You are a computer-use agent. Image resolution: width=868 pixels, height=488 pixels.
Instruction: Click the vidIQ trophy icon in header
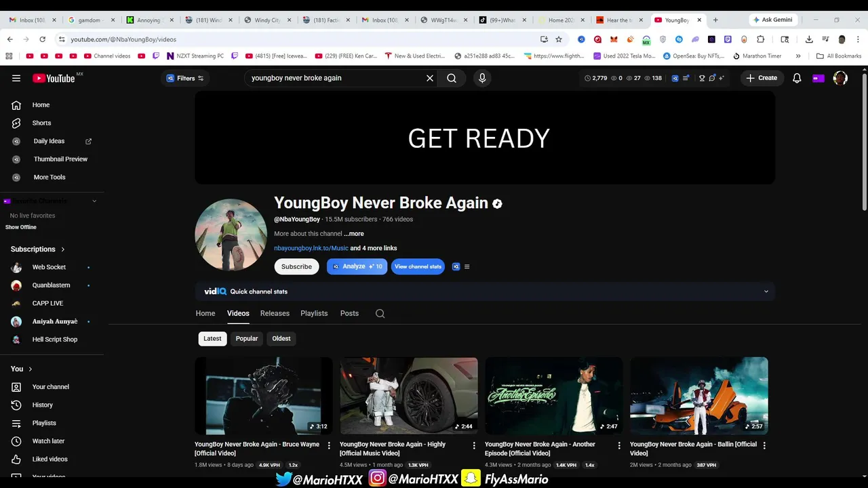coord(702,78)
